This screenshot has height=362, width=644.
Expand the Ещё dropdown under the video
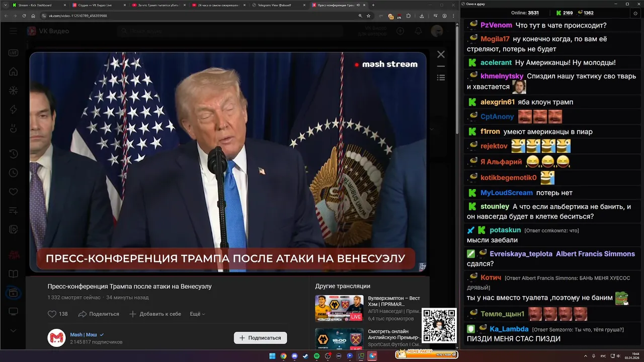197,314
